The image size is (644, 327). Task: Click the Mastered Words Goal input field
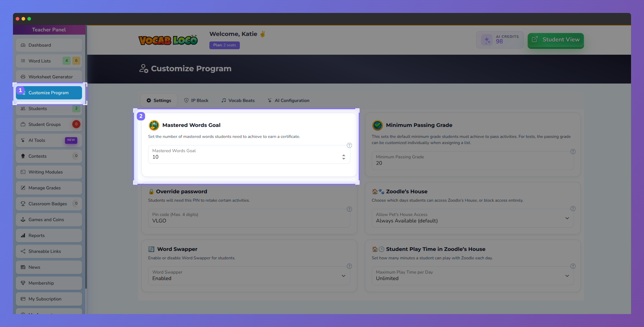point(249,154)
